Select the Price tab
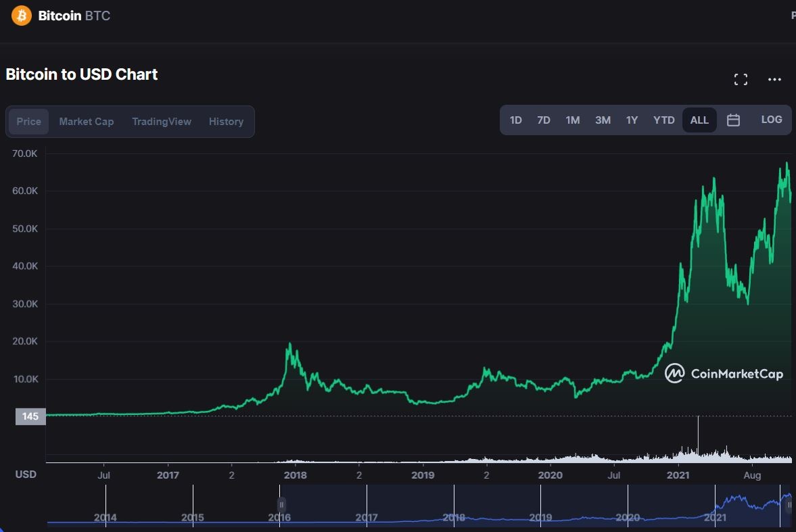This screenshot has width=796, height=532. tap(28, 122)
